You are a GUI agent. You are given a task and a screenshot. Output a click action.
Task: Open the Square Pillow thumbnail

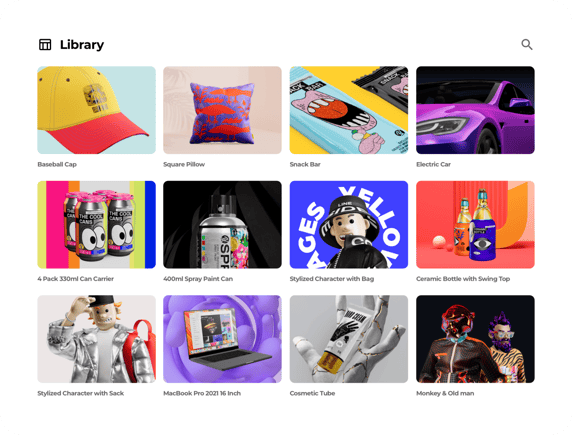coord(223,110)
